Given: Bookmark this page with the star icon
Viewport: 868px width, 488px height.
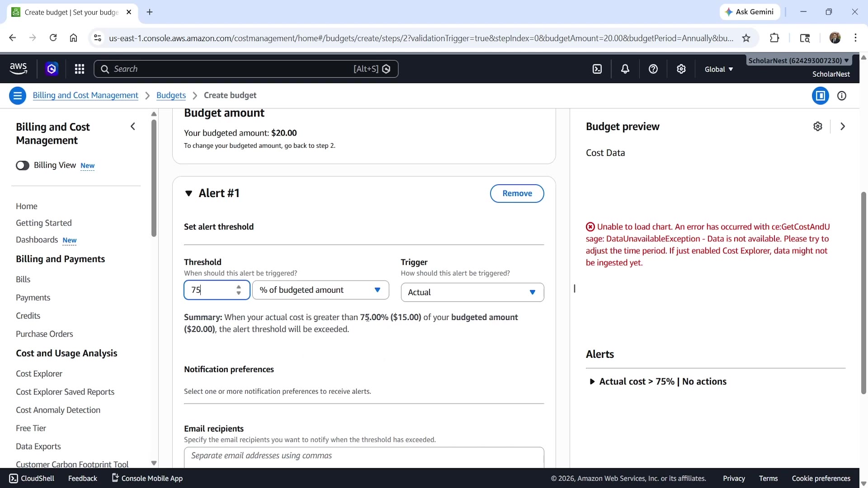Looking at the screenshot, I should coord(746,38).
